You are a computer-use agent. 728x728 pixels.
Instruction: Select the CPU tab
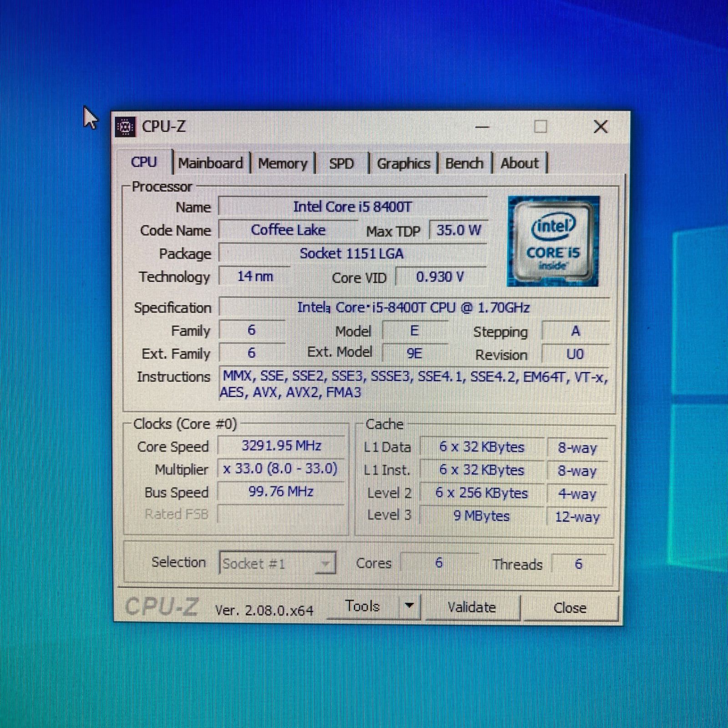click(x=144, y=162)
